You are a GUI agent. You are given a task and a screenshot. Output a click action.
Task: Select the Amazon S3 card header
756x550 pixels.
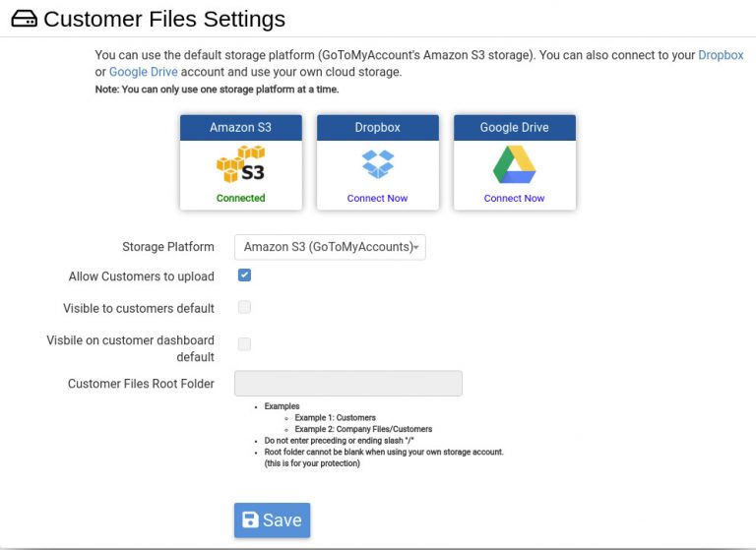click(240, 127)
